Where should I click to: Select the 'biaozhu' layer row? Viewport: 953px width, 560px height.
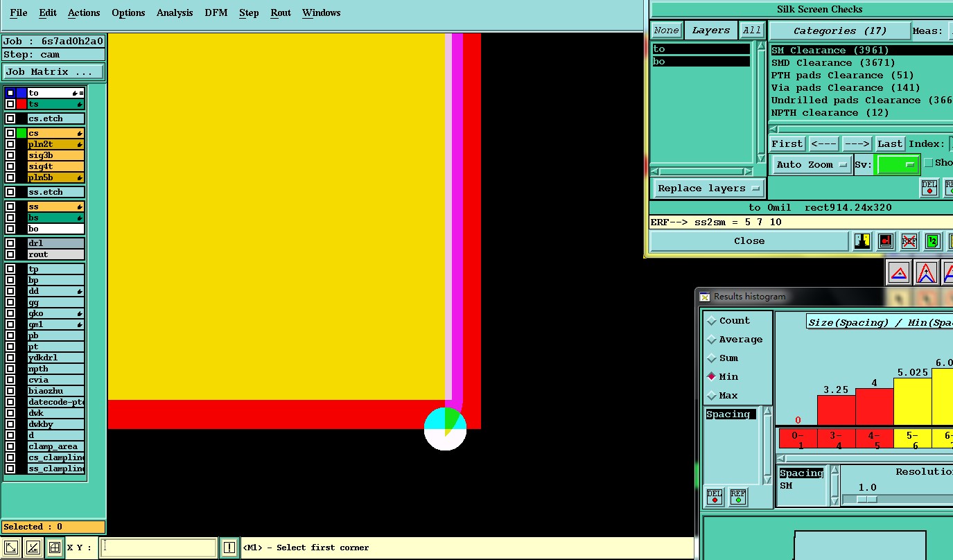(56, 392)
